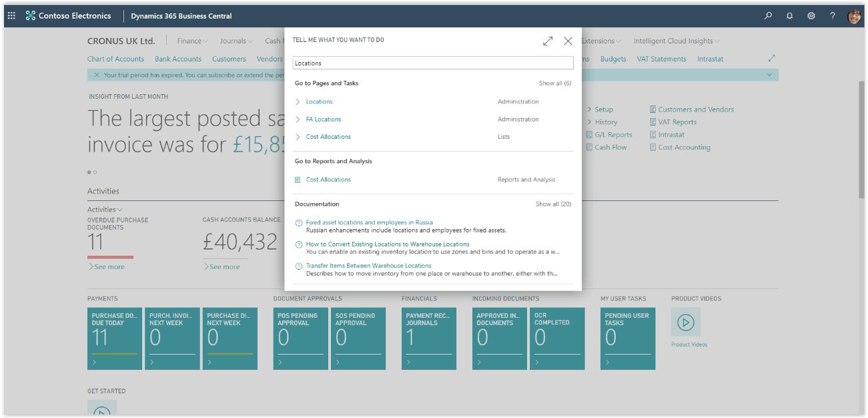
Task: Click the CRONUS UK Ltd. company name
Action: [121, 41]
